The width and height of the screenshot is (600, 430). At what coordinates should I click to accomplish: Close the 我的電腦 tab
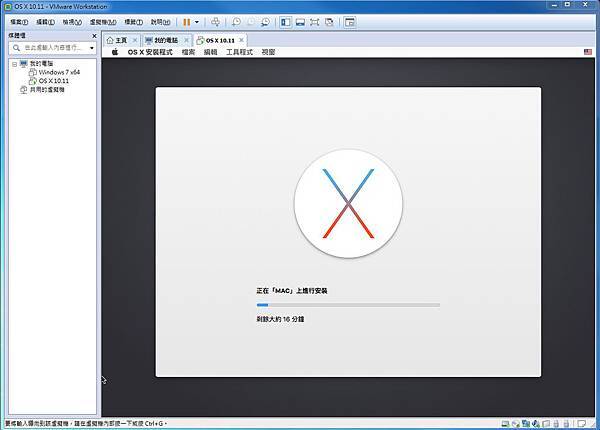tap(186, 40)
